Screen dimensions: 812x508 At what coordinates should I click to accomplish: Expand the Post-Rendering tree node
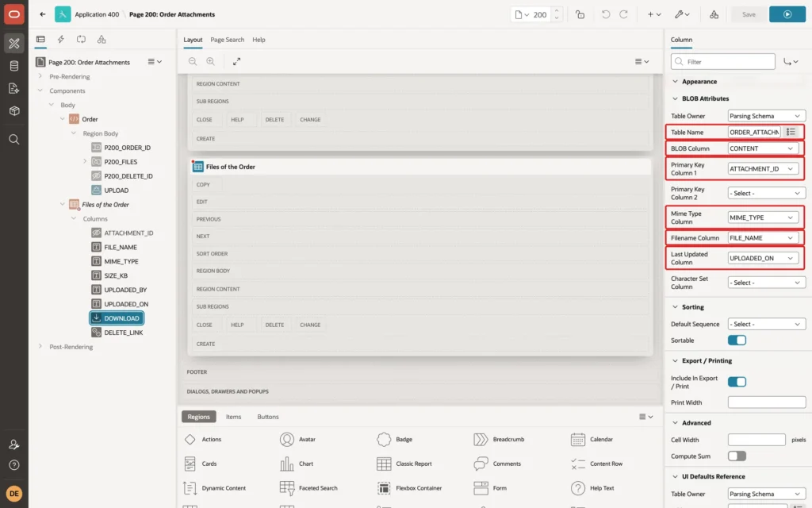[40, 346]
